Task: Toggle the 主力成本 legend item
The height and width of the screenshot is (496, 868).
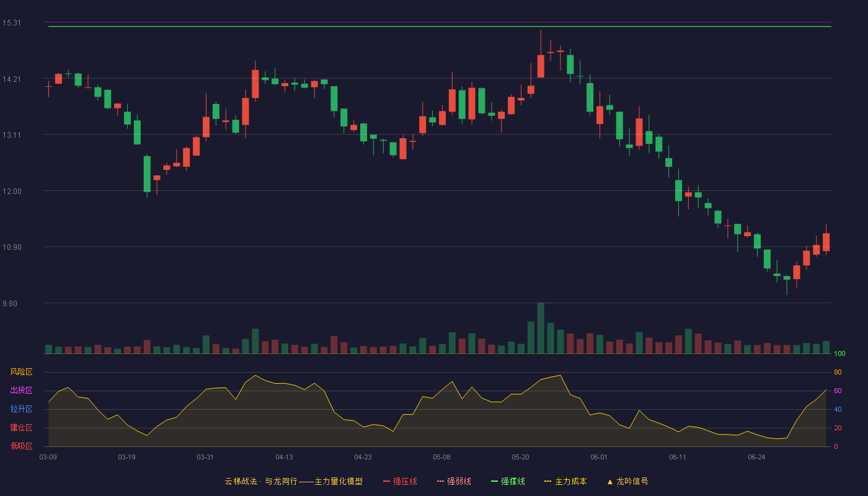Action: coord(565,481)
